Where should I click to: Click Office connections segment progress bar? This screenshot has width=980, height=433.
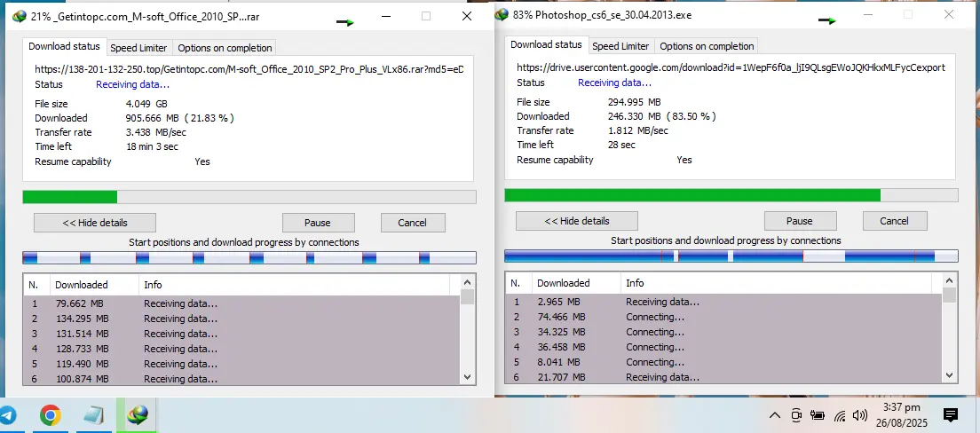coord(249,257)
